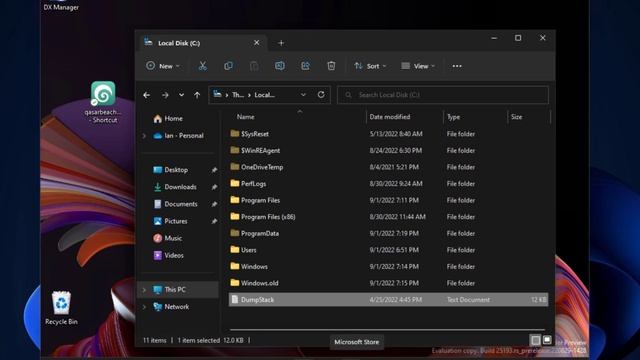Select the DumpStack text file icon
The width and height of the screenshot is (640, 360).
pyautogui.click(x=235, y=300)
